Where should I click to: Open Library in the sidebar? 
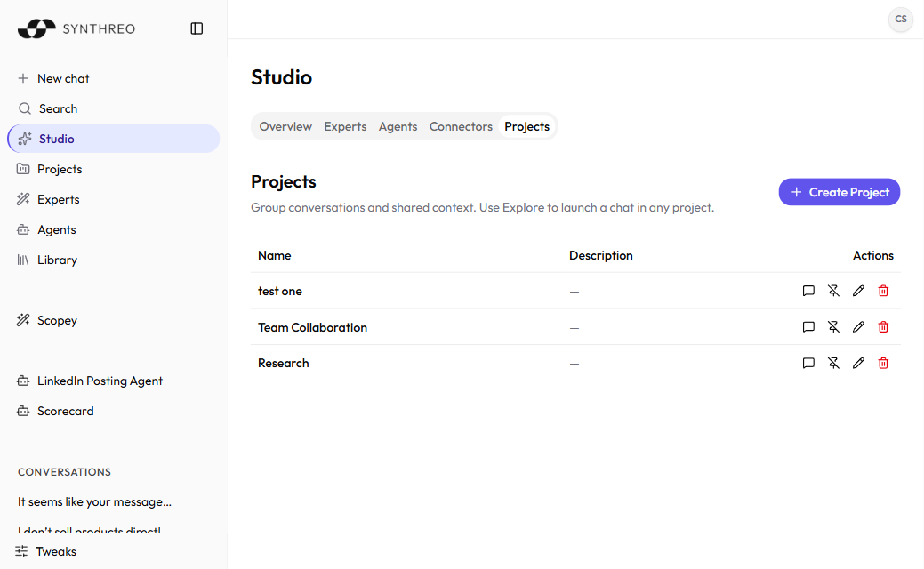pos(113,260)
